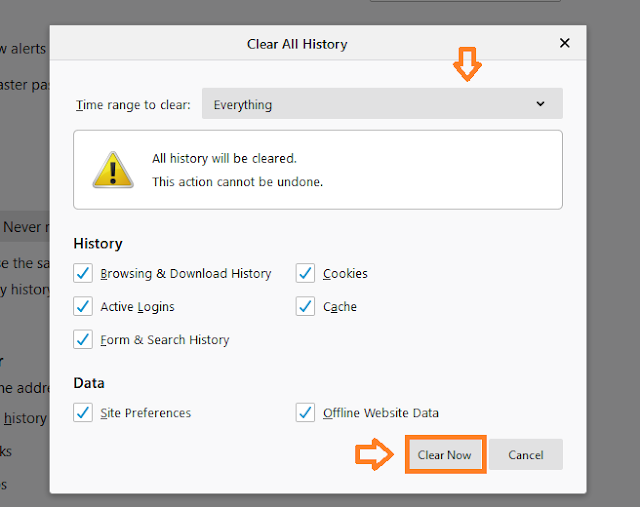The height and width of the screenshot is (507, 640).
Task: Click the 'Time range to clear:' label
Action: [133, 105]
